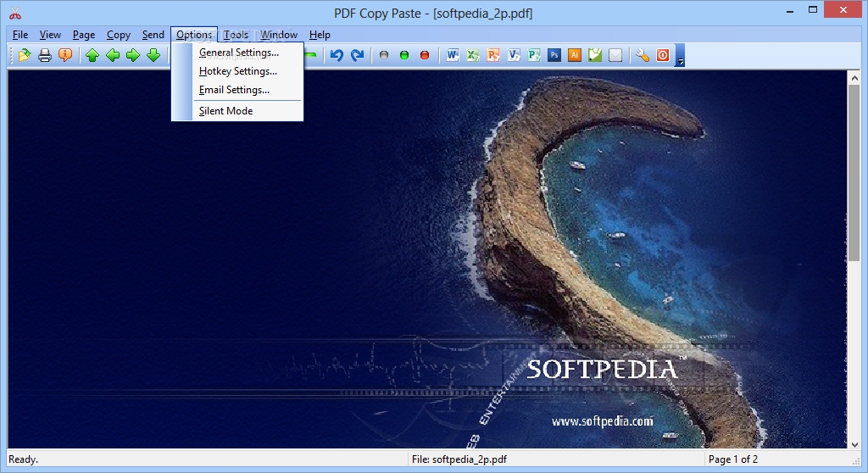Click the email envelope icon
868x473 pixels.
pyautogui.click(x=615, y=55)
